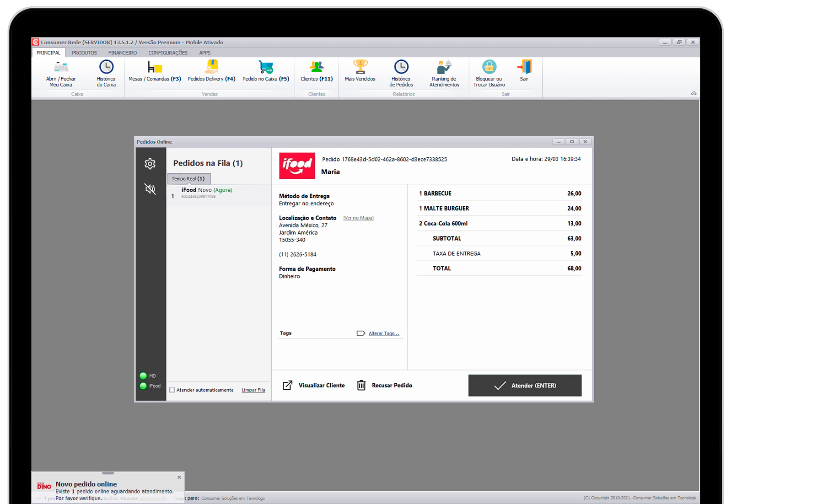
Task: Close the Novo pedido online notification
Action: pos(179,477)
